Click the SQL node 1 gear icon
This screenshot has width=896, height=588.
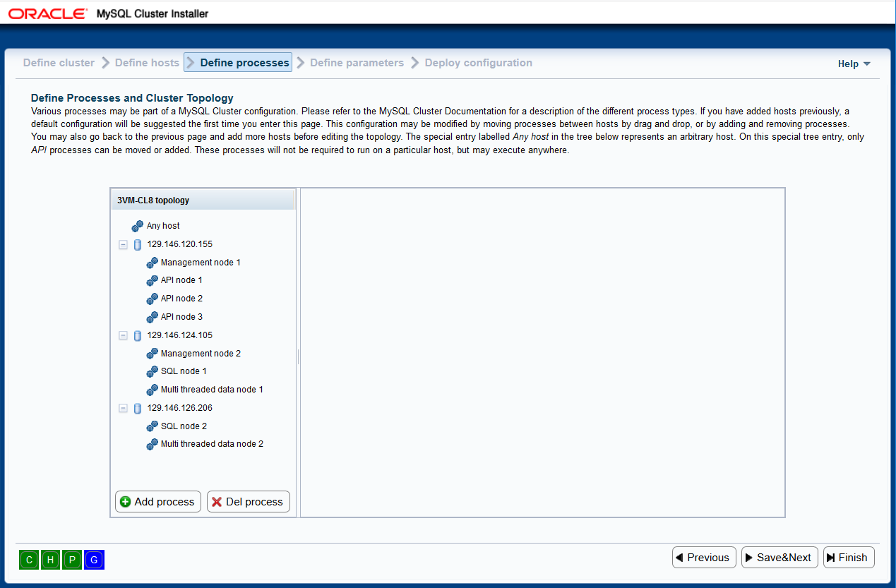(152, 371)
